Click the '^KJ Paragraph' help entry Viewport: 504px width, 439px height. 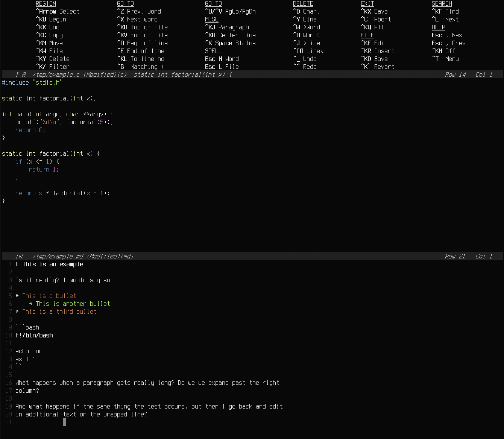point(227,27)
